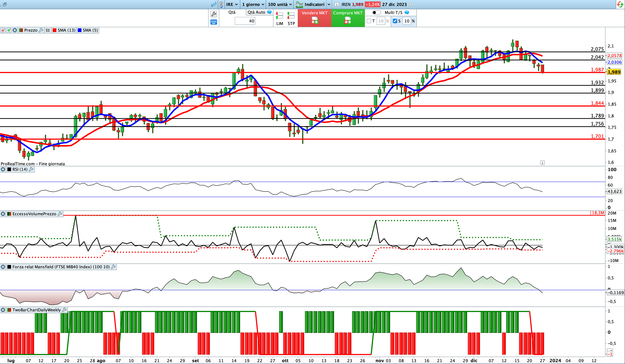Click the T percentage field

(381, 21)
